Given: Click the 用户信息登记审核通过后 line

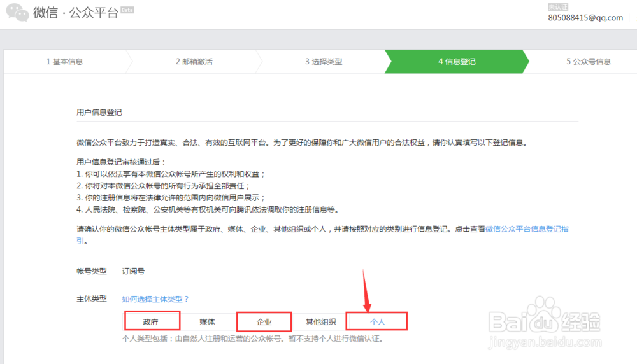Looking at the screenshot, I should coord(122,162).
